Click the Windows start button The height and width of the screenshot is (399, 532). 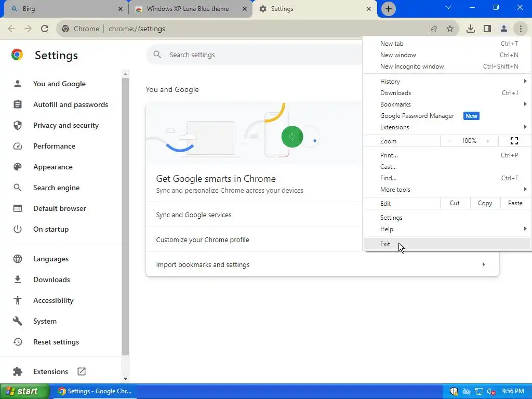coord(25,391)
